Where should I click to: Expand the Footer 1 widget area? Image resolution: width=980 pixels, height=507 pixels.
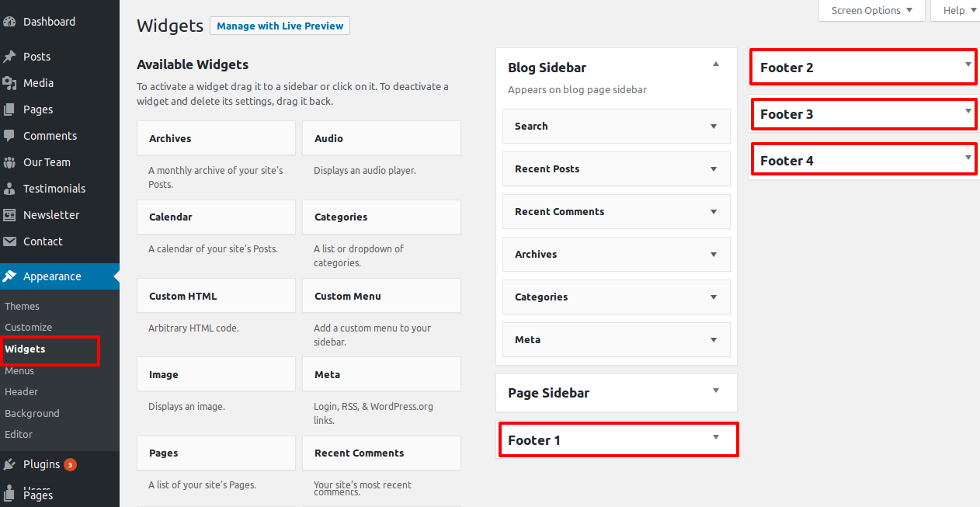[x=715, y=438]
